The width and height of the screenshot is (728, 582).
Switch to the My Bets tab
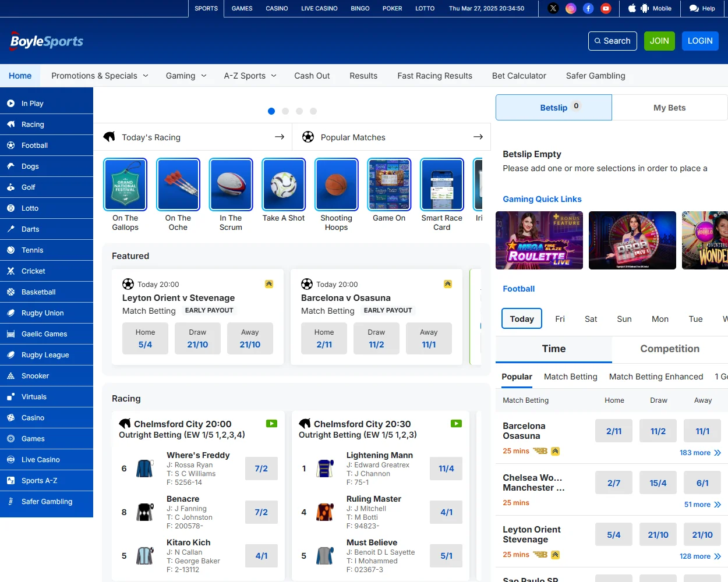[669, 108]
